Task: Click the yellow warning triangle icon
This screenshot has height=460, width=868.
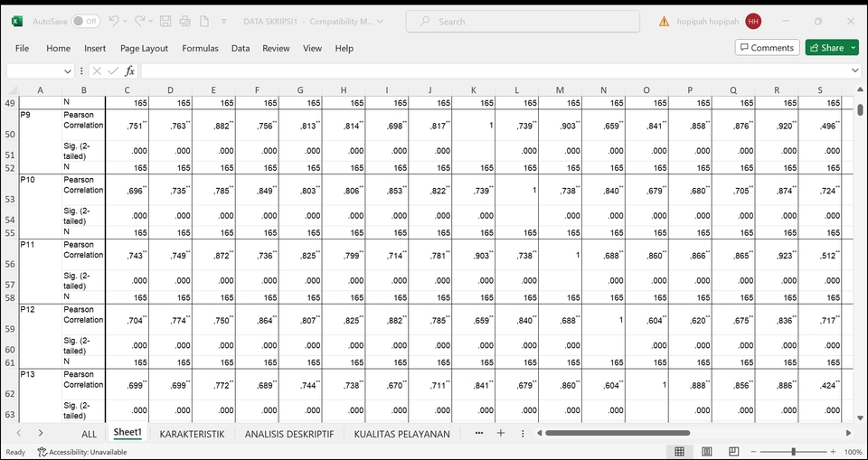Action: tap(664, 22)
